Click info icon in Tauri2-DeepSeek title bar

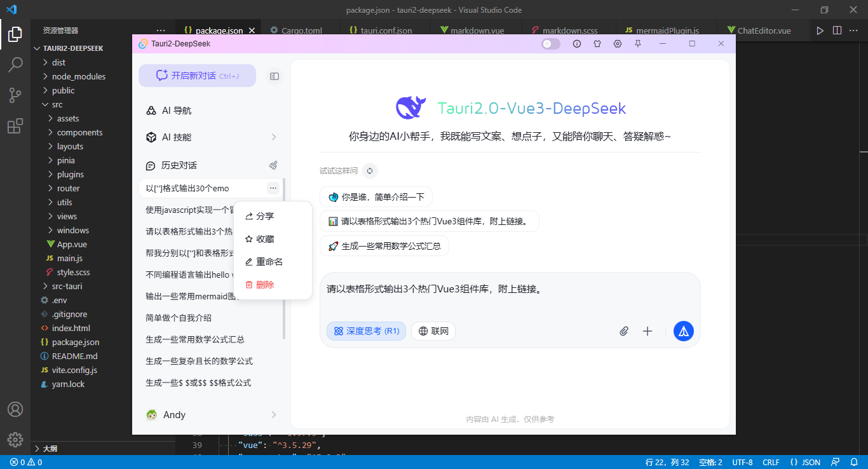pyautogui.click(x=577, y=44)
